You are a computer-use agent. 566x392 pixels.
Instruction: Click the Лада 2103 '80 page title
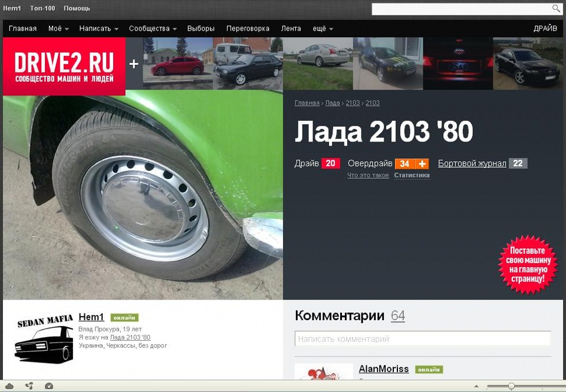click(x=384, y=132)
